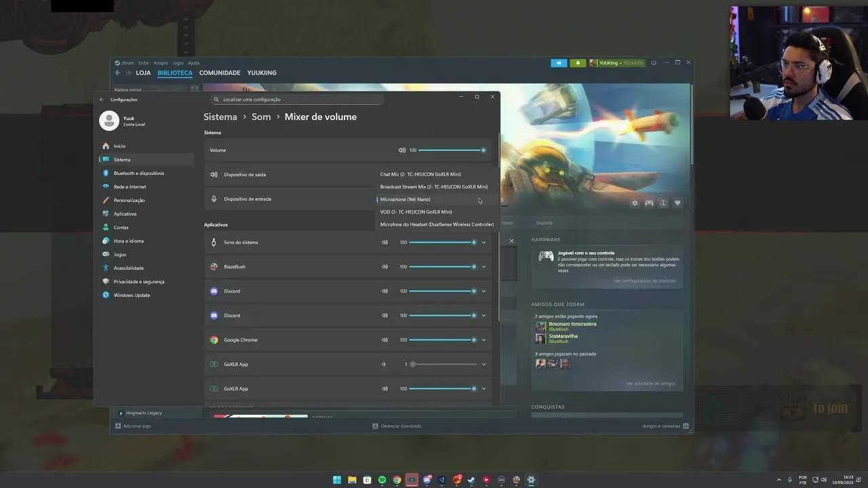Image resolution: width=868 pixels, height=488 pixels.
Task: Click the Bluetooth e dispositivos sidebar icon
Action: click(x=106, y=173)
